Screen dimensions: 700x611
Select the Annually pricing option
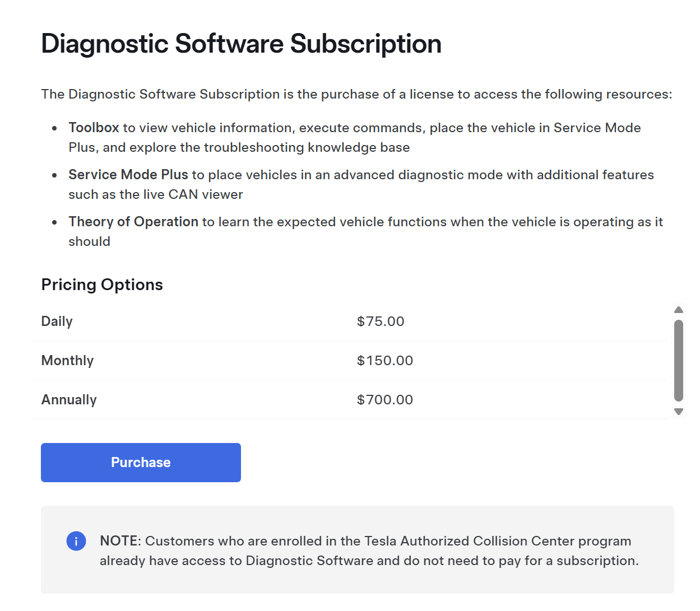click(x=69, y=400)
